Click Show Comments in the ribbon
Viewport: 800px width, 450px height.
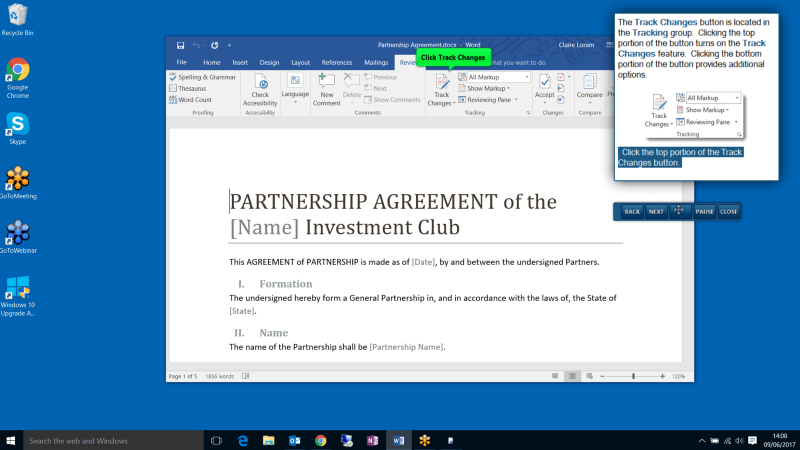click(392, 99)
